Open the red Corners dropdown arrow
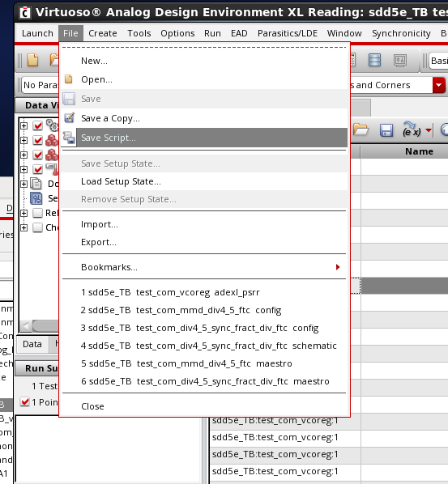 pyautogui.click(x=439, y=85)
